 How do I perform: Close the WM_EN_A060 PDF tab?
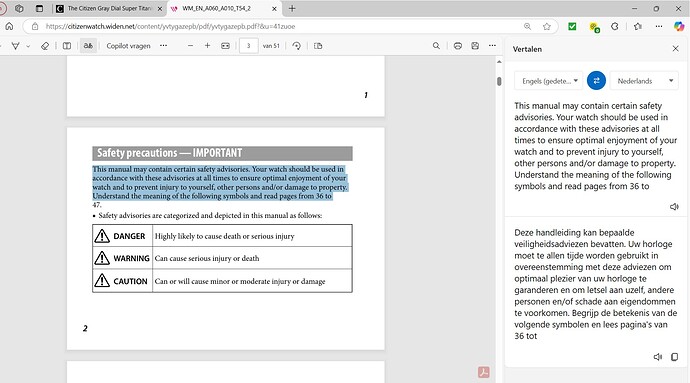click(x=274, y=9)
